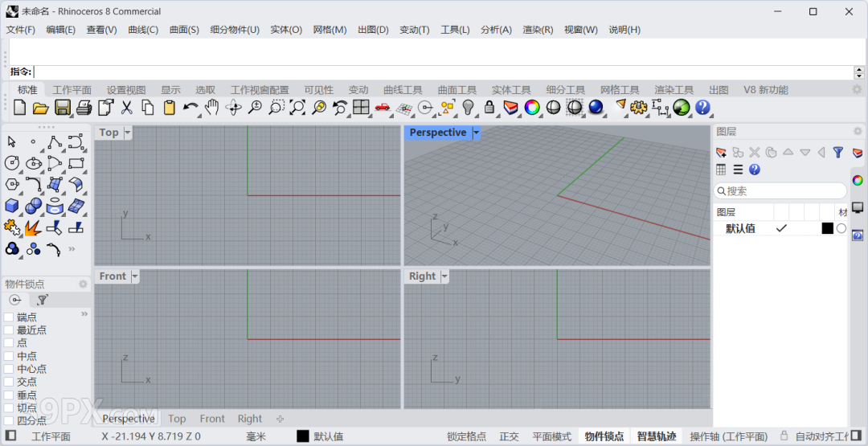Image resolution: width=868 pixels, height=446 pixels.
Task: Click the layer filter funnel icon
Action: point(838,152)
